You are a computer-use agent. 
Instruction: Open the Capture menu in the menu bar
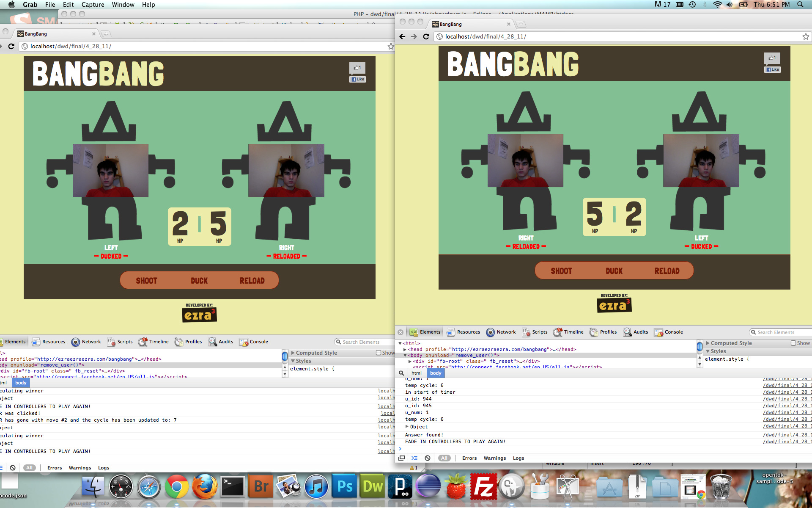click(x=92, y=5)
